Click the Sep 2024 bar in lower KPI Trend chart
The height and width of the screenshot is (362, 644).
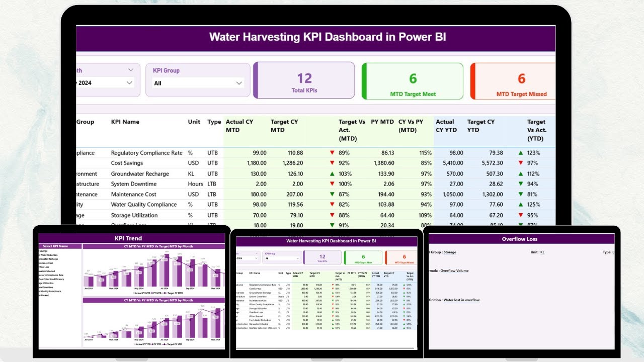tap(191, 326)
